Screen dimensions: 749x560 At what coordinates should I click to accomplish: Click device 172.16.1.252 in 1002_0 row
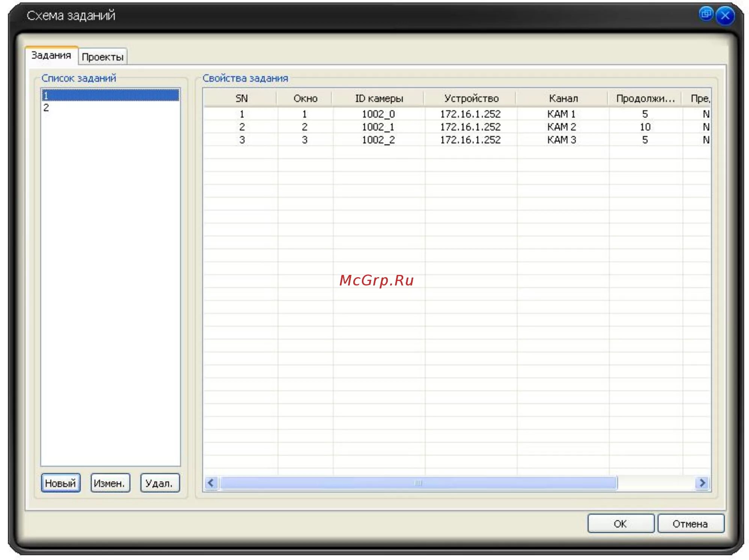coord(470,114)
